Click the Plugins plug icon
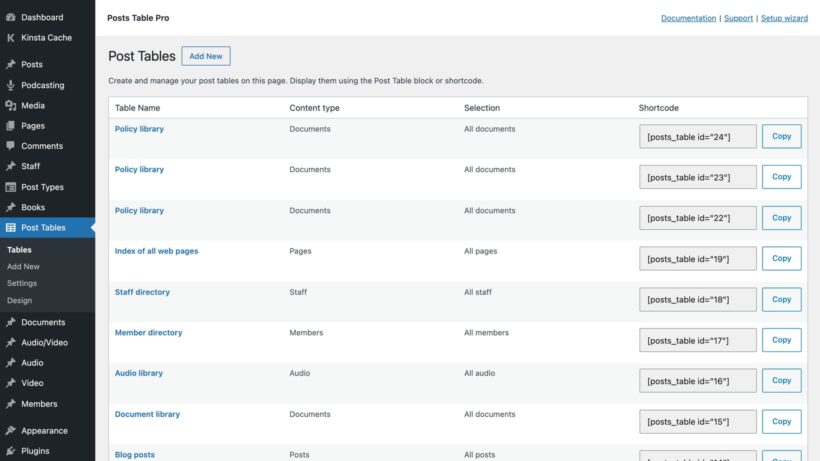 coord(10,451)
